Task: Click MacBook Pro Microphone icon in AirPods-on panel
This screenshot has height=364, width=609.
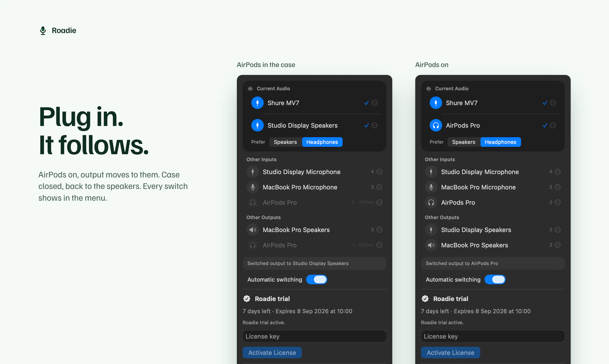Action: tap(431, 187)
